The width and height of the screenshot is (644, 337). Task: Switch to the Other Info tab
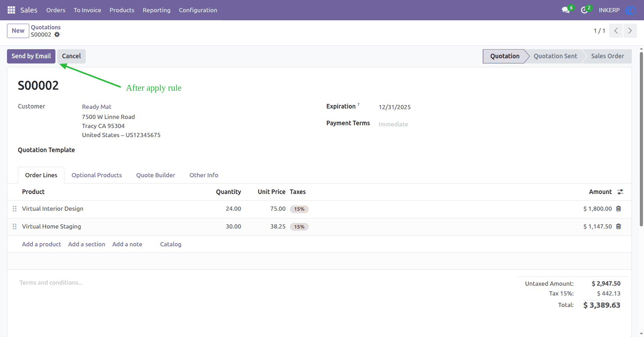204,175
